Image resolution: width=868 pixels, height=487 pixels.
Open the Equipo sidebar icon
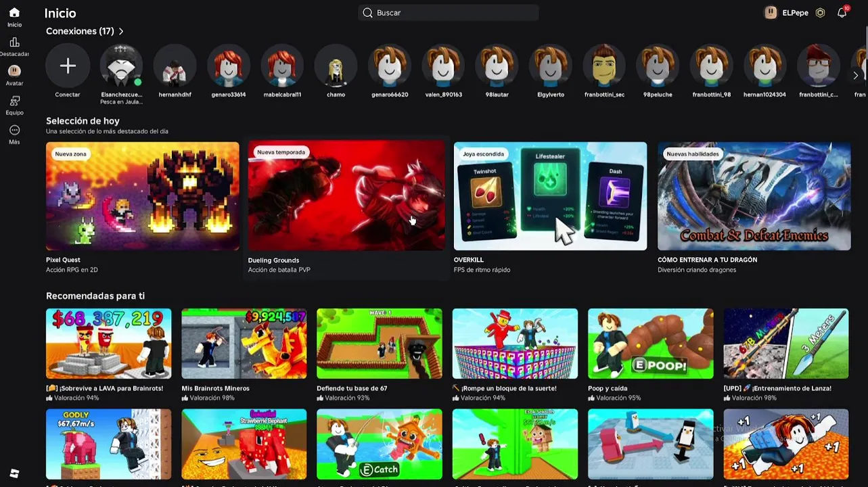pos(14,101)
